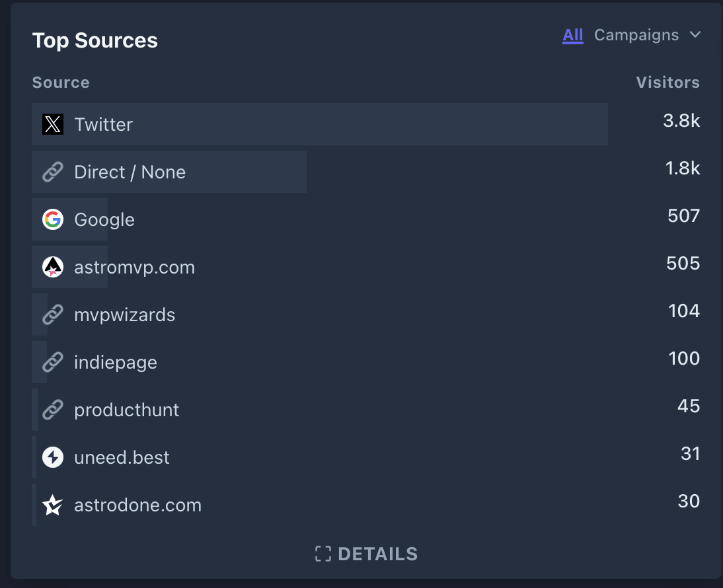The height and width of the screenshot is (588, 723).
Task: Click the astromvp.com rocket logo icon
Action: (52, 267)
